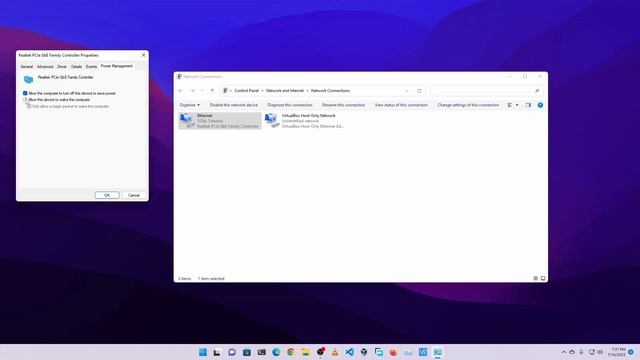640x360 pixels.
Task: Select the VirtualBox Host-Only Network item
Action: click(304, 121)
